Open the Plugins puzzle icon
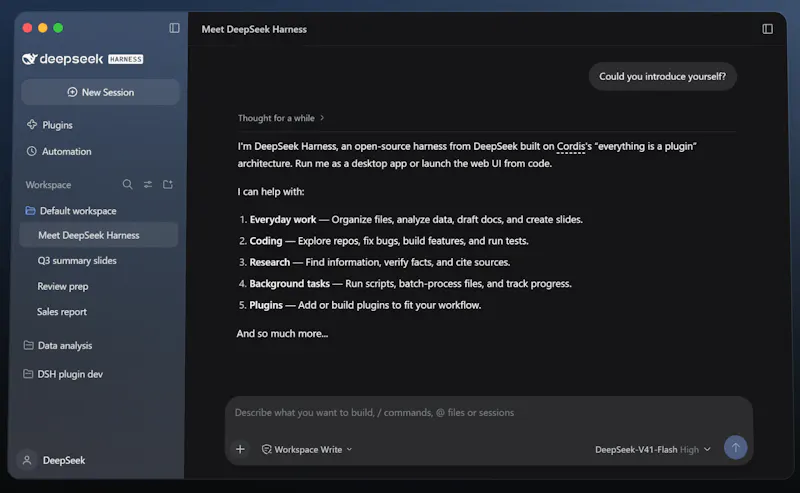Viewport: 800px width, 493px height. (x=32, y=125)
